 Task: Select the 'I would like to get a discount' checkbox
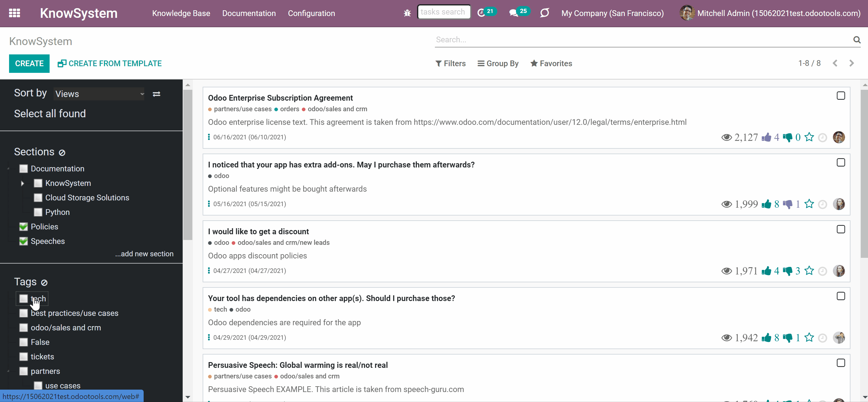click(841, 229)
